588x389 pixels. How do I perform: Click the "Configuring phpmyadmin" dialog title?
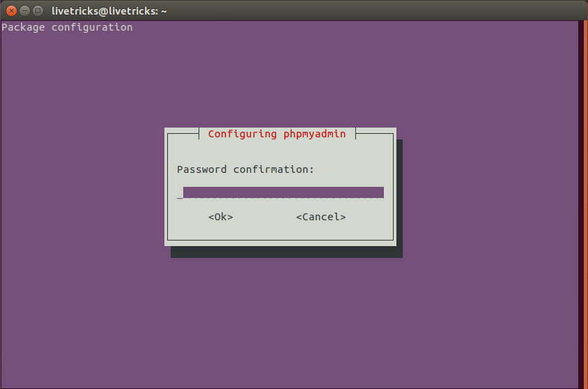coord(277,134)
